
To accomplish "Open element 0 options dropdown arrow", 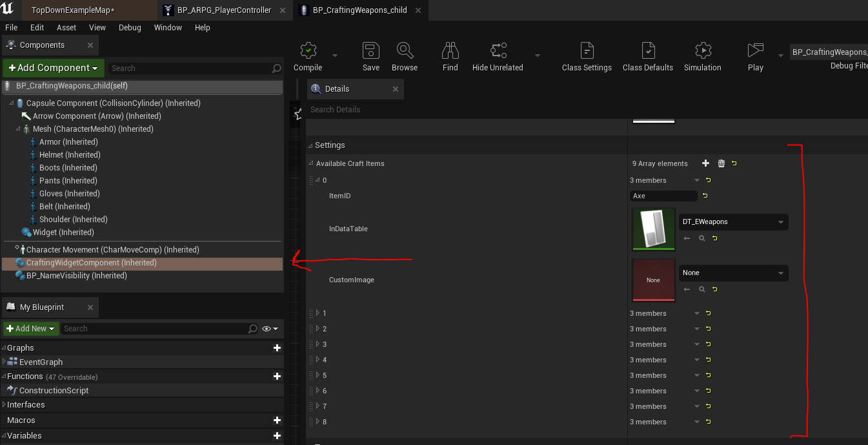I will point(697,180).
